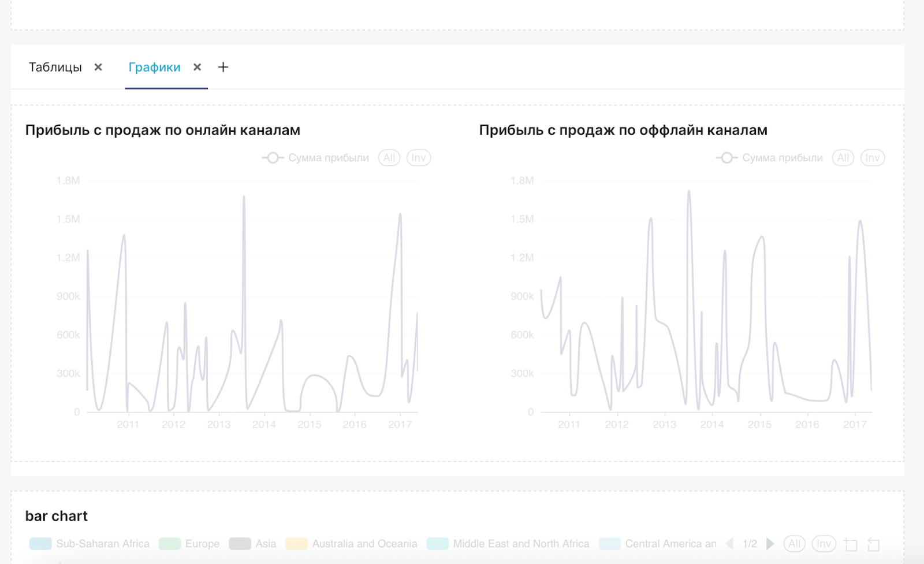Hide the Asia series in bar chart
This screenshot has width=924, height=564.
pos(252,544)
